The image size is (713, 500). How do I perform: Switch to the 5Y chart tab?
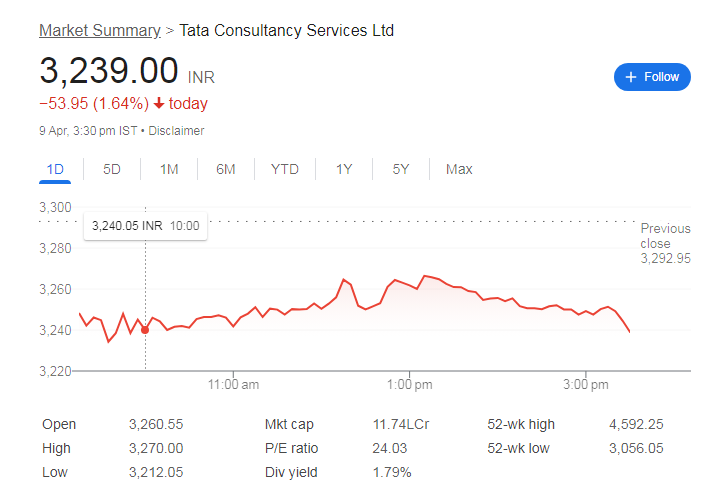point(401,169)
